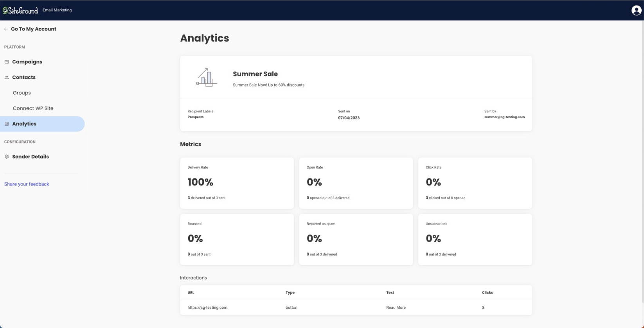Click the Analytics chart icon in sidebar
The image size is (644, 328).
[x=7, y=124]
